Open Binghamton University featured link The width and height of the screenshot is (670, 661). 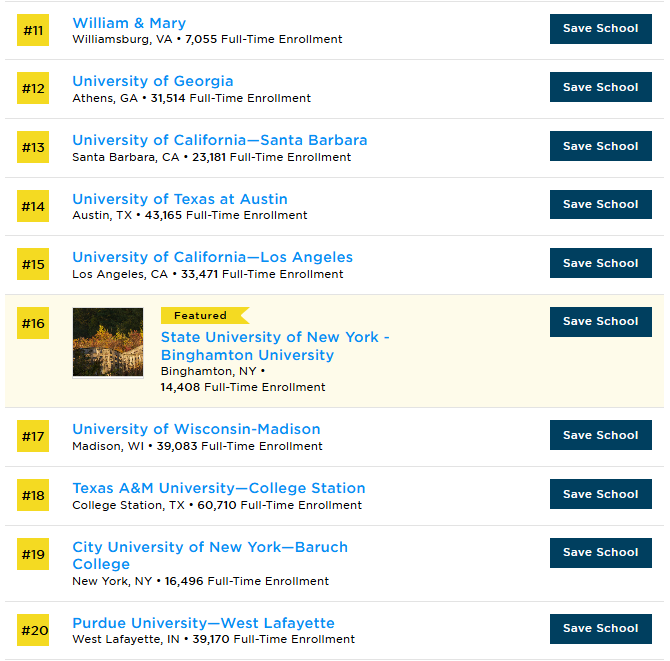pyautogui.click(x=275, y=346)
